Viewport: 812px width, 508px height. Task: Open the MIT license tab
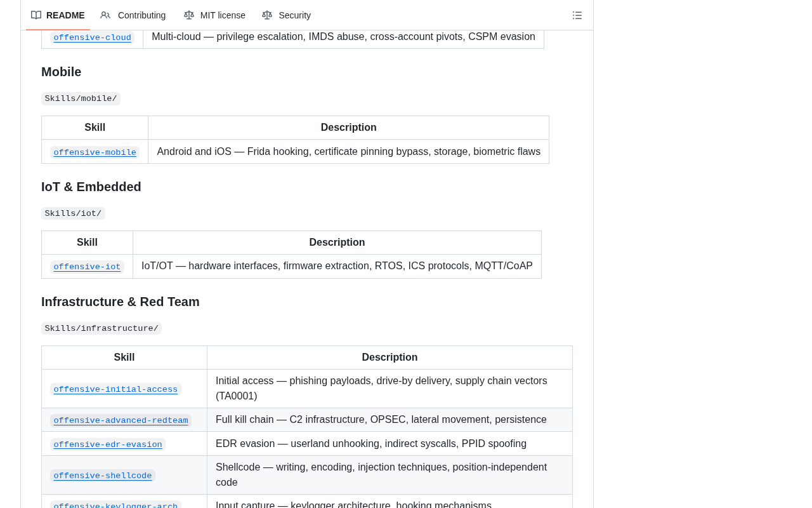click(x=214, y=15)
